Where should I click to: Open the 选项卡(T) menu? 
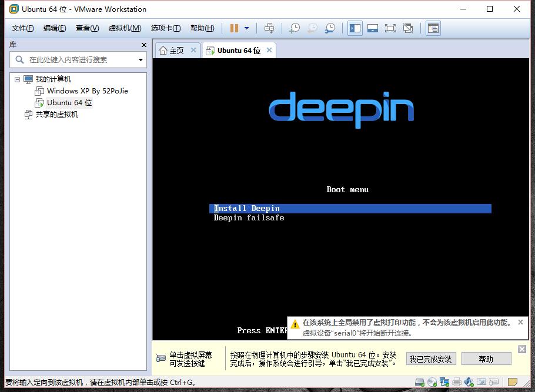click(x=166, y=28)
